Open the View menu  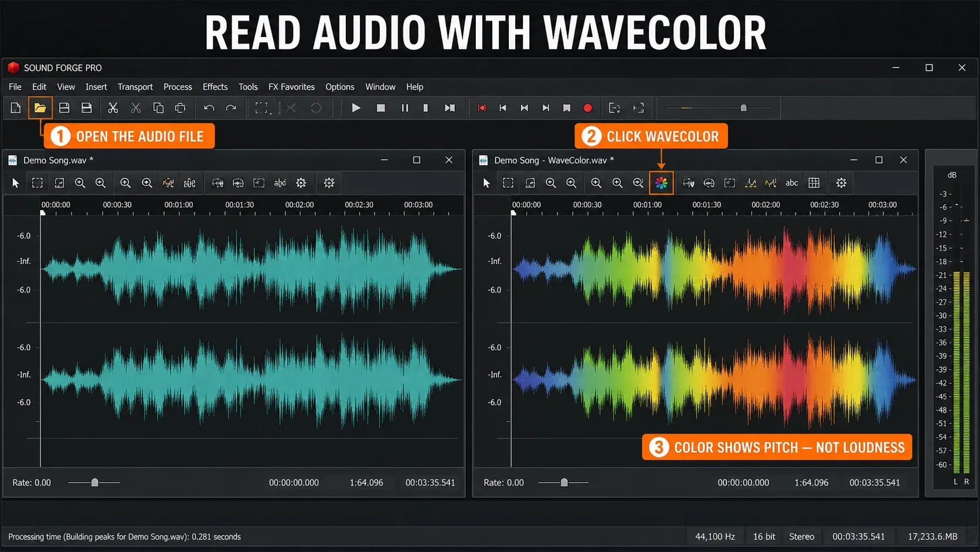click(x=66, y=87)
